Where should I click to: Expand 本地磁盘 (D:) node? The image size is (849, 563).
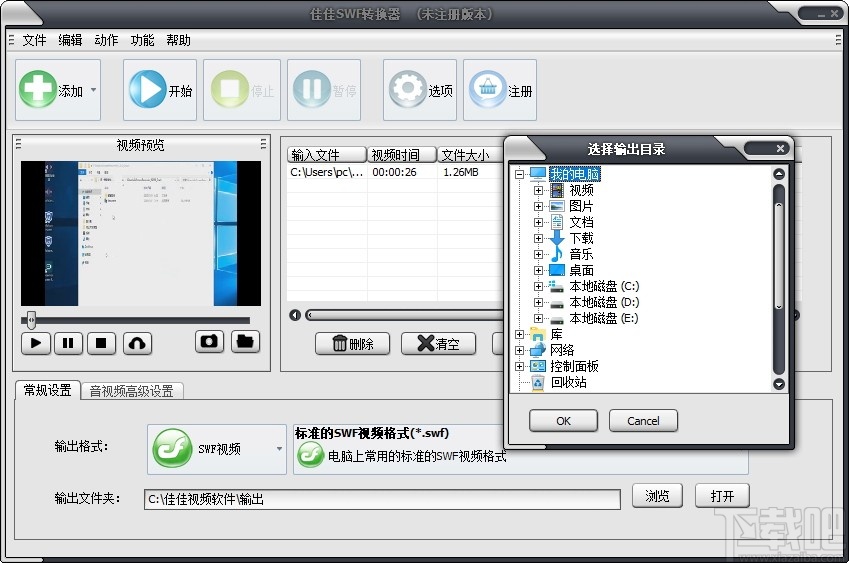point(538,302)
